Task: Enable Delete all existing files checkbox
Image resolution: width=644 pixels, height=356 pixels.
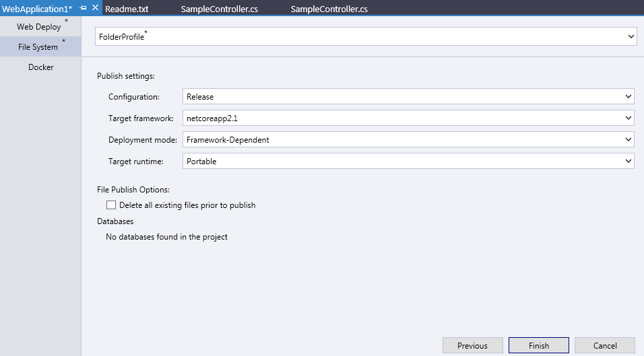Action: pos(111,205)
